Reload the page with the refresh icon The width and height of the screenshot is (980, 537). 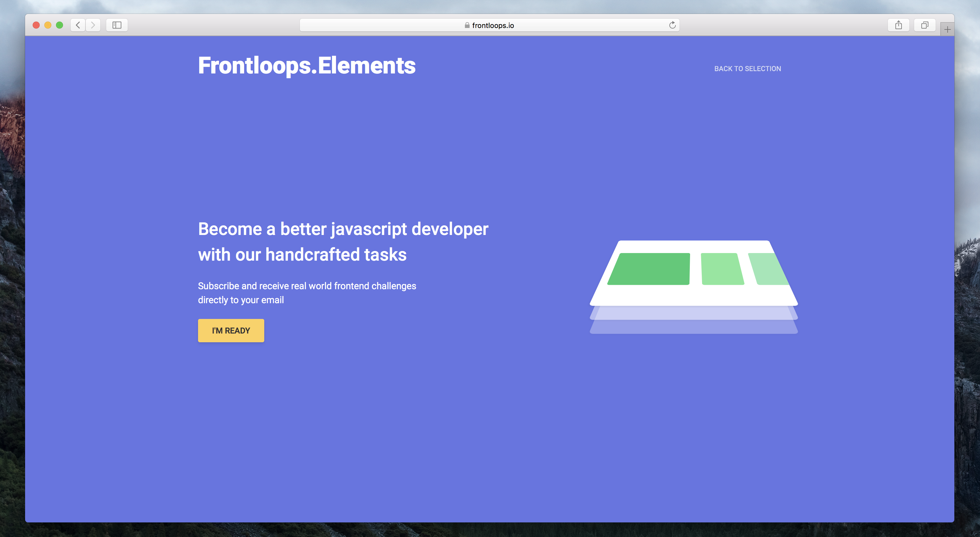tap(672, 25)
